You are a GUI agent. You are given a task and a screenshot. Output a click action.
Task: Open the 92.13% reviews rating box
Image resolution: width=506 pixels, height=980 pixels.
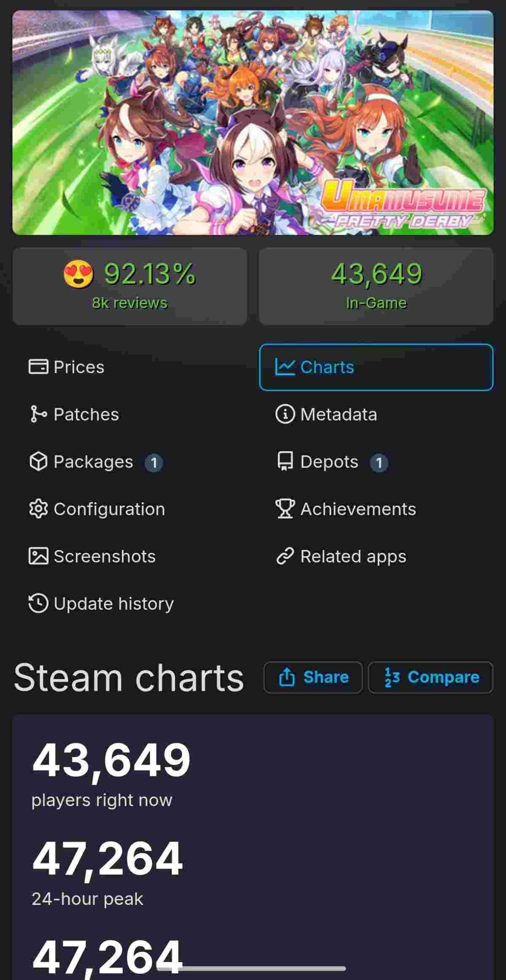pos(130,286)
